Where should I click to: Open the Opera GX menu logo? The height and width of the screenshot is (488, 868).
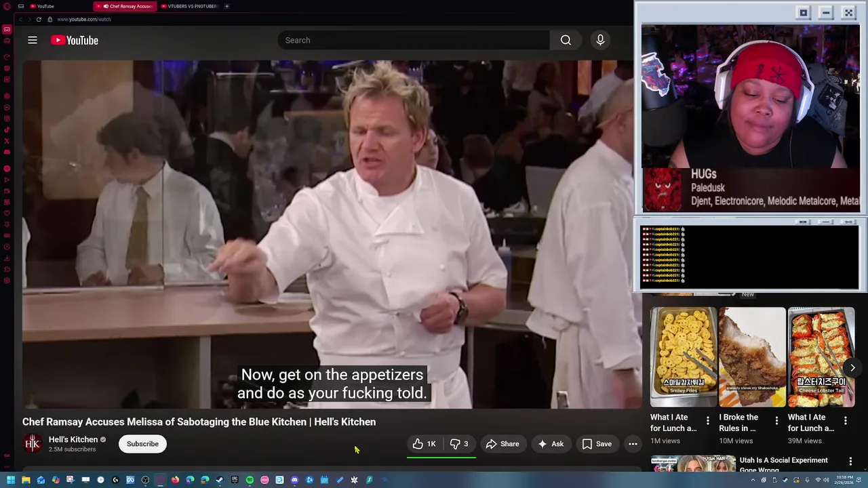(7, 6)
